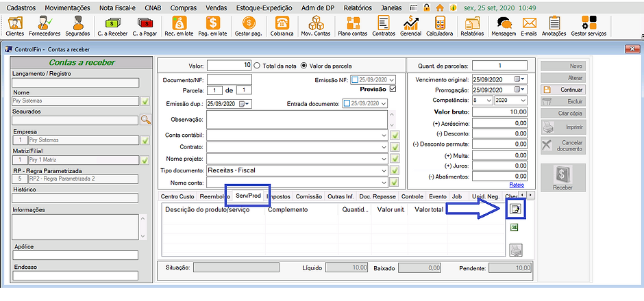Open the Cobrança toolbar icon
644x301 pixels.
click(x=282, y=26)
